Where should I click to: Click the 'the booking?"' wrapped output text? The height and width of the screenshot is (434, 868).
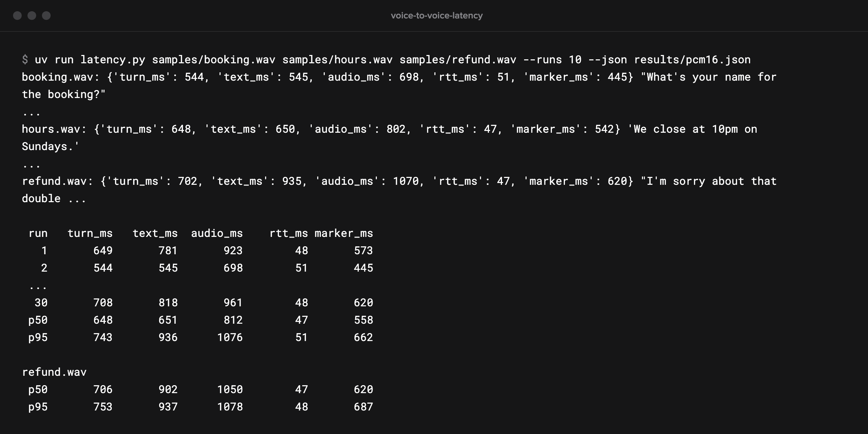[64, 94]
